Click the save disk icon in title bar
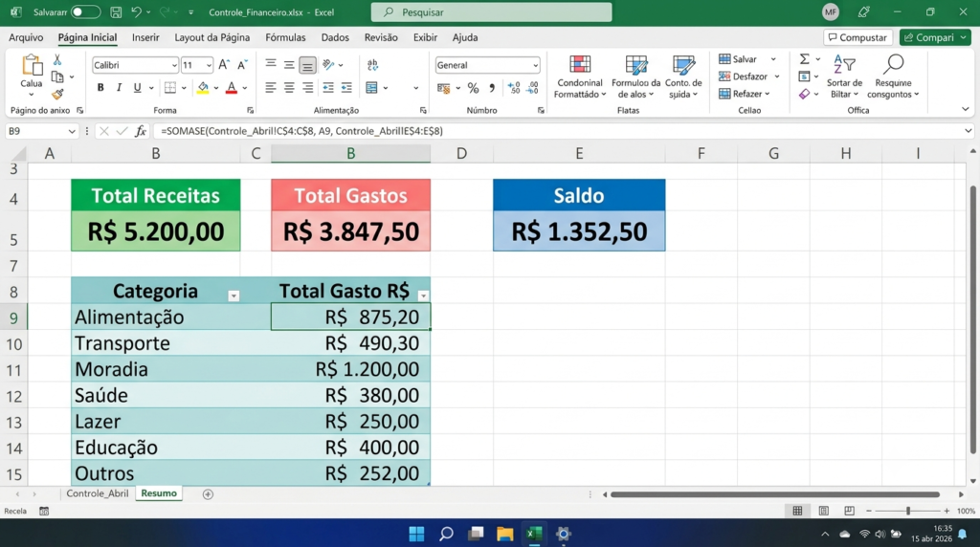 [x=116, y=11]
